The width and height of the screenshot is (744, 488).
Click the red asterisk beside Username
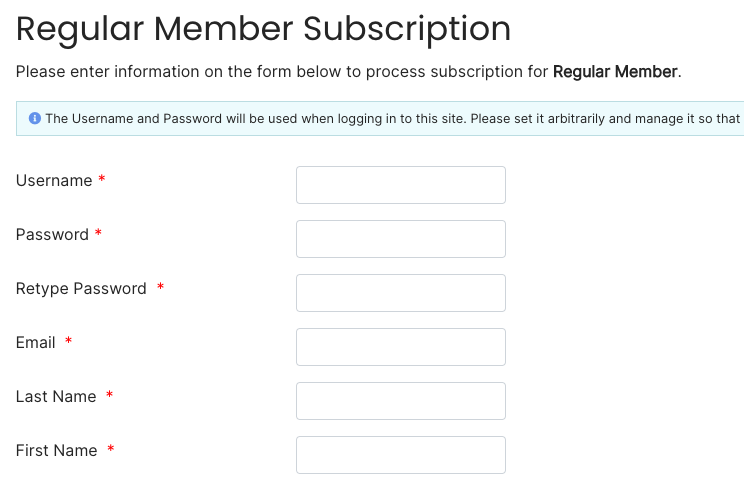[102, 178]
